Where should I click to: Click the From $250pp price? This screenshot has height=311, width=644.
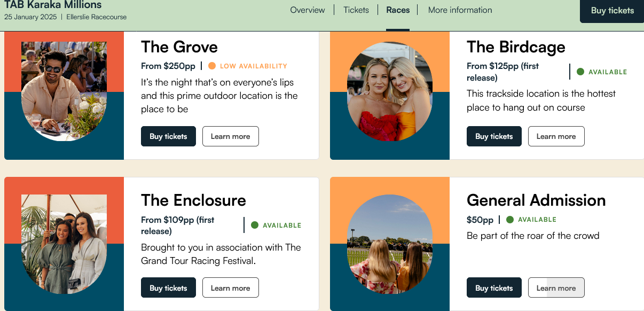(x=168, y=66)
